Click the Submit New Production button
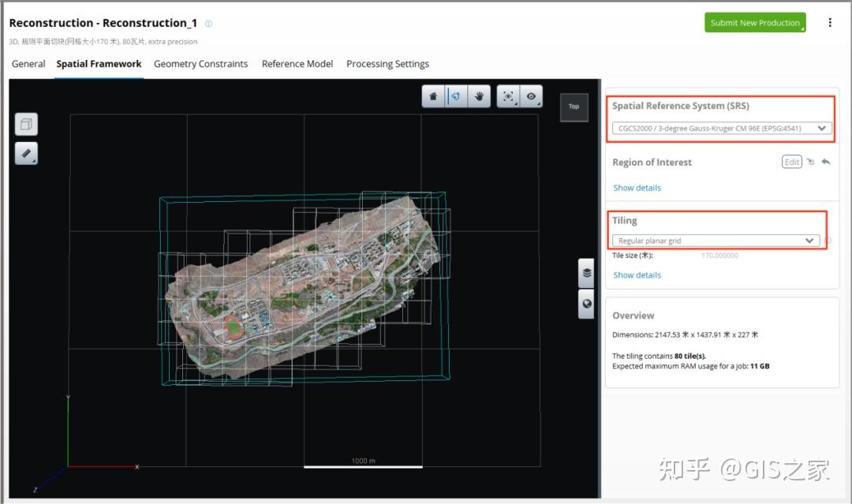Image resolution: width=852 pixels, height=504 pixels. tap(755, 23)
